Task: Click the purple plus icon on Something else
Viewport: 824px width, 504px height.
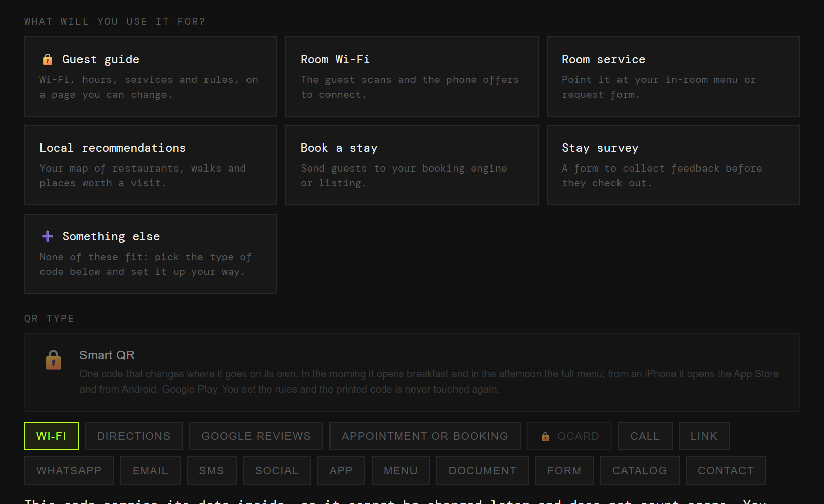Action: click(48, 236)
